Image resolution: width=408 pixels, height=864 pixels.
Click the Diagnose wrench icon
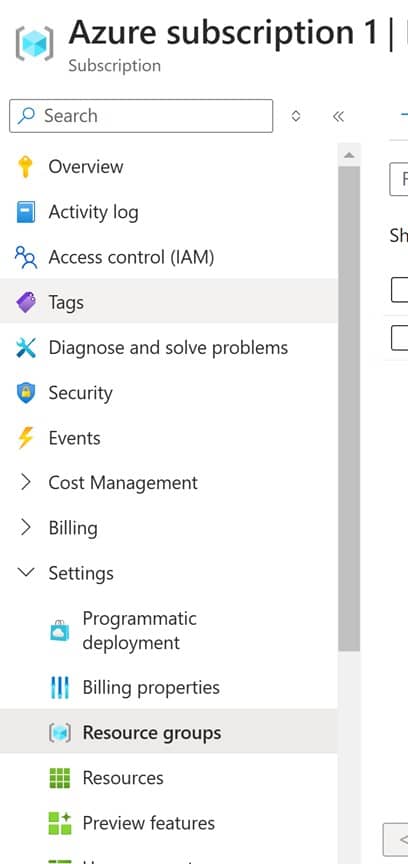pyautogui.click(x=25, y=348)
